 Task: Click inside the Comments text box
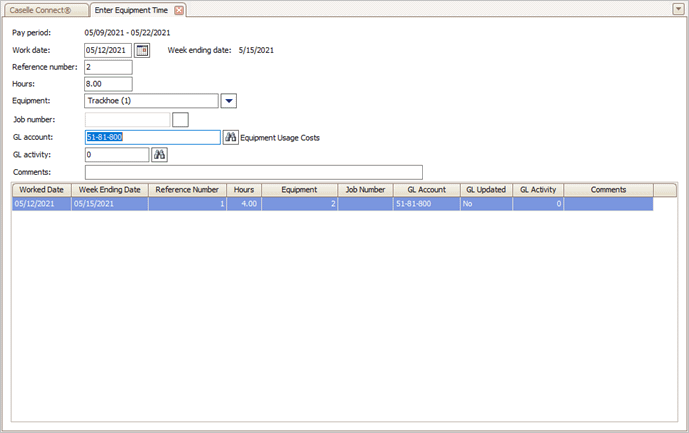253,172
